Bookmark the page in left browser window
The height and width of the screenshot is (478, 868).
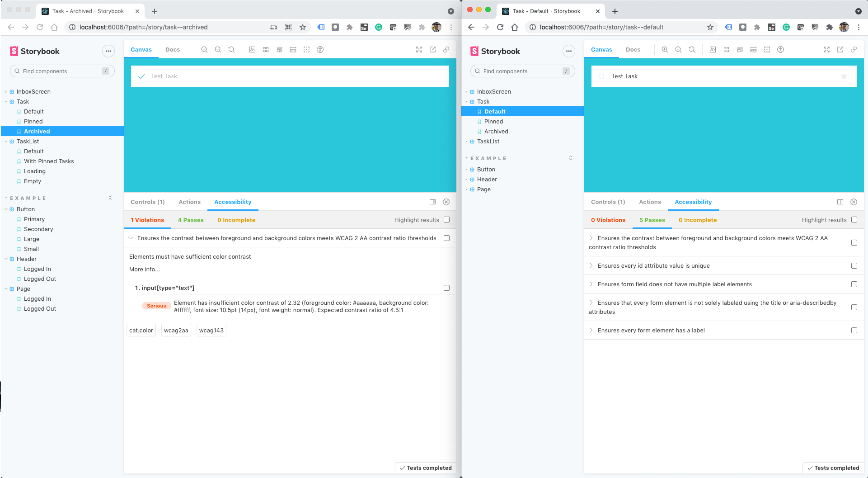[303, 27]
